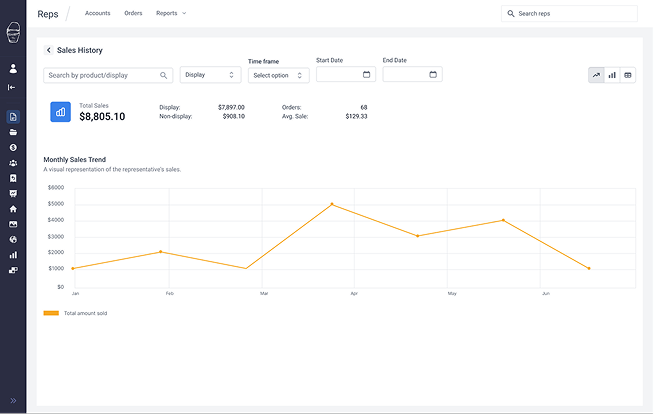Click the blue Total Sales chart icon
The height and width of the screenshot is (416, 654).
tap(60, 112)
